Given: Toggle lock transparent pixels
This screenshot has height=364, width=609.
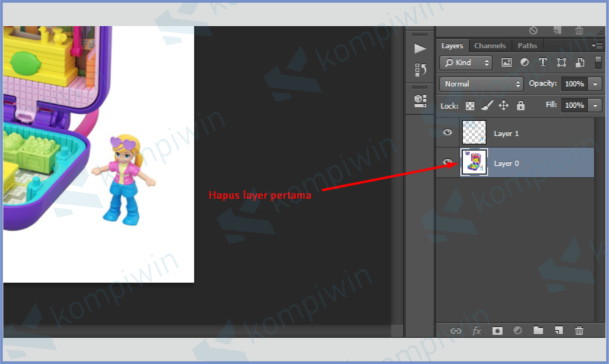Looking at the screenshot, I should click(470, 106).
